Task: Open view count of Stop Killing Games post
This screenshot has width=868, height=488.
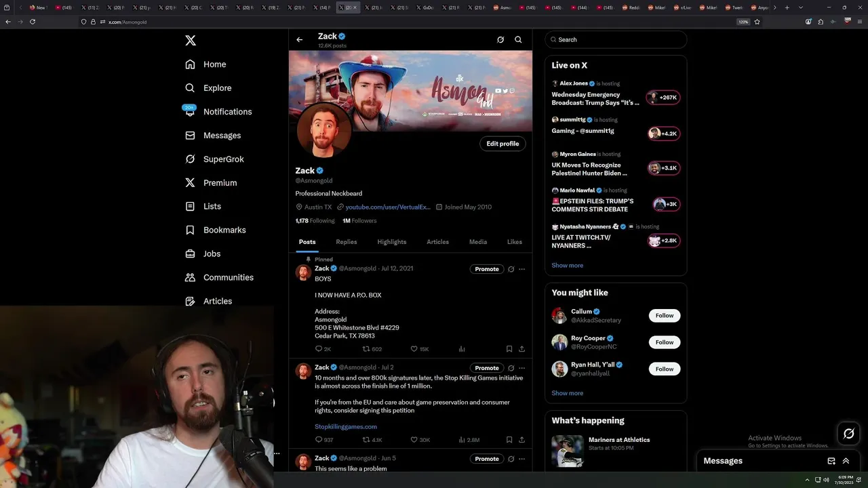Action: tap(469, 440)
